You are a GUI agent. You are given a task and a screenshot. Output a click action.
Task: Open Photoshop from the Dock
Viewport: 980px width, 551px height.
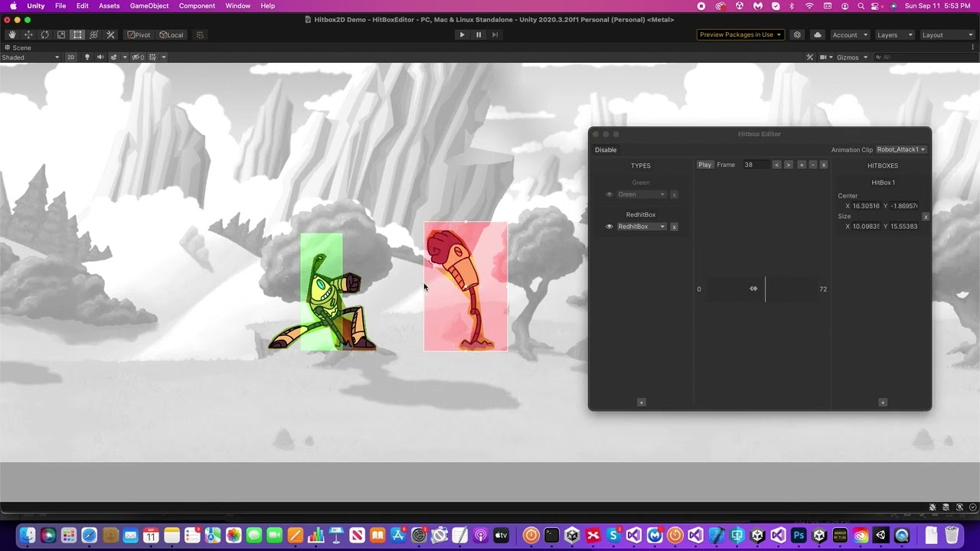point(799,536)
